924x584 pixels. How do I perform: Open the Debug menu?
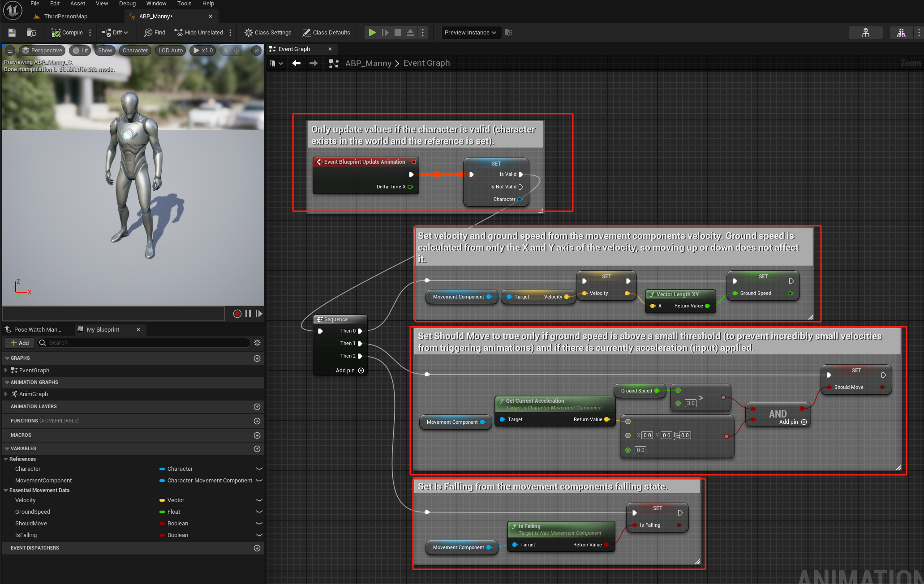[x=127, y=4]
